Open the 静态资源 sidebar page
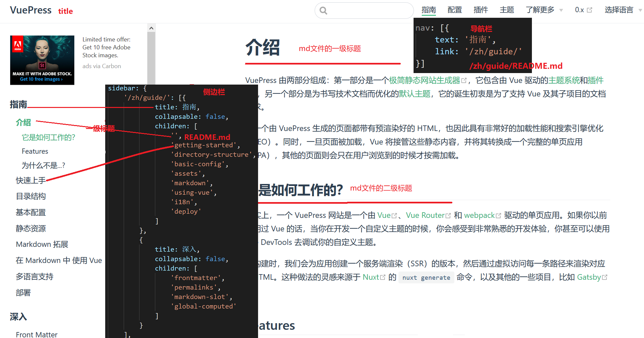644x338 pixels. pos(31,228)
